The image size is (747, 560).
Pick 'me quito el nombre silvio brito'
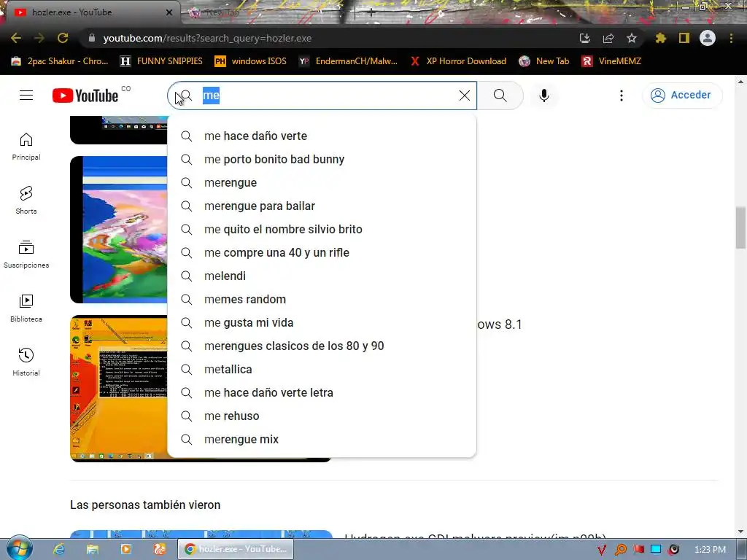click(x=322, y=229)
